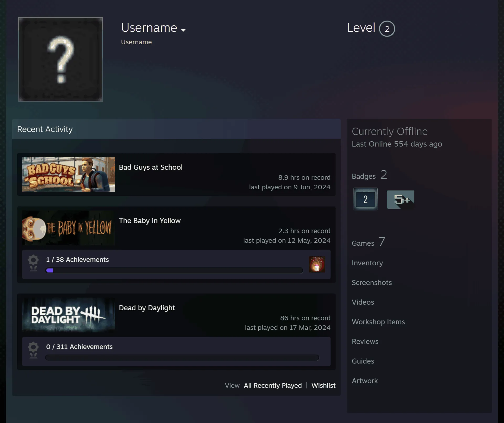Click '8.9 hrs on record' text

(304, 178)
